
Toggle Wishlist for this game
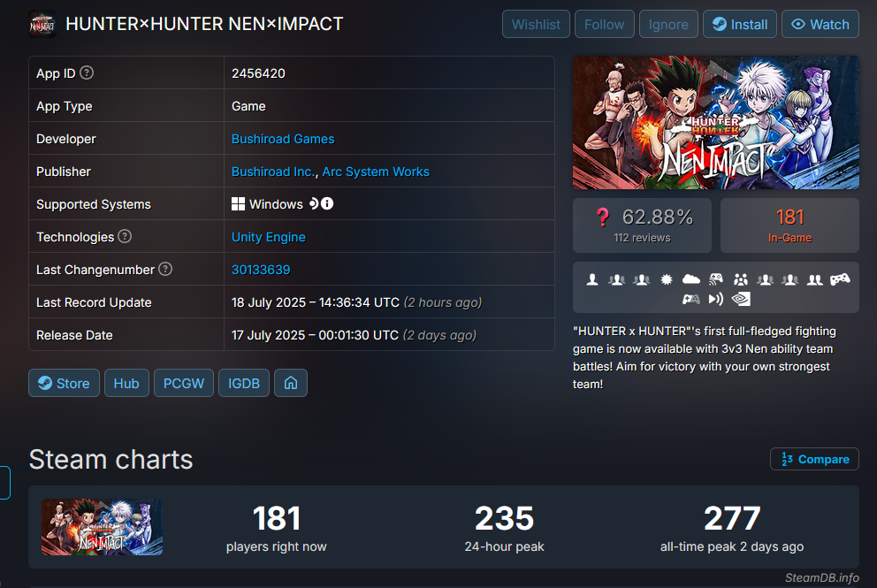536,24
